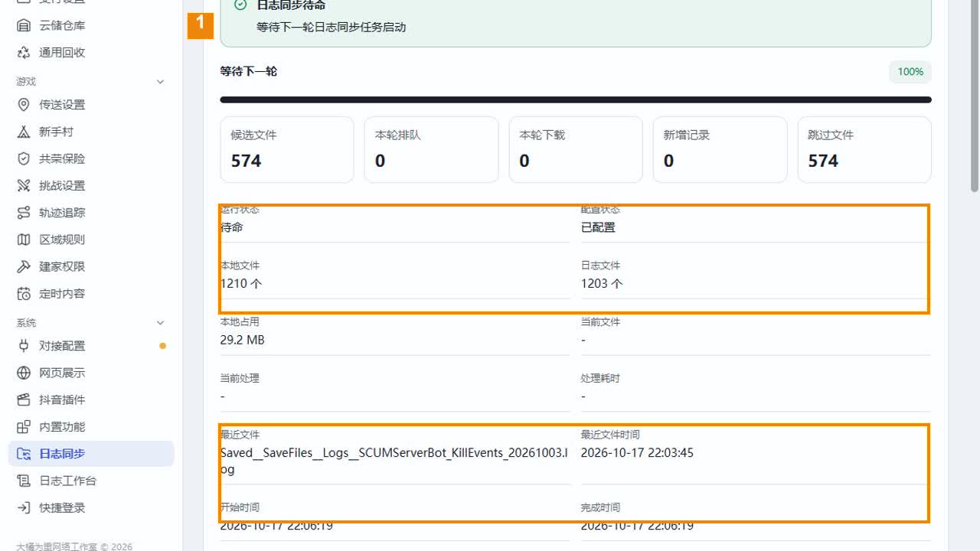Click the 等待下一轮 progress heading
The width and height of the screenshot is (980, 551).
click(x=249, y=71)
